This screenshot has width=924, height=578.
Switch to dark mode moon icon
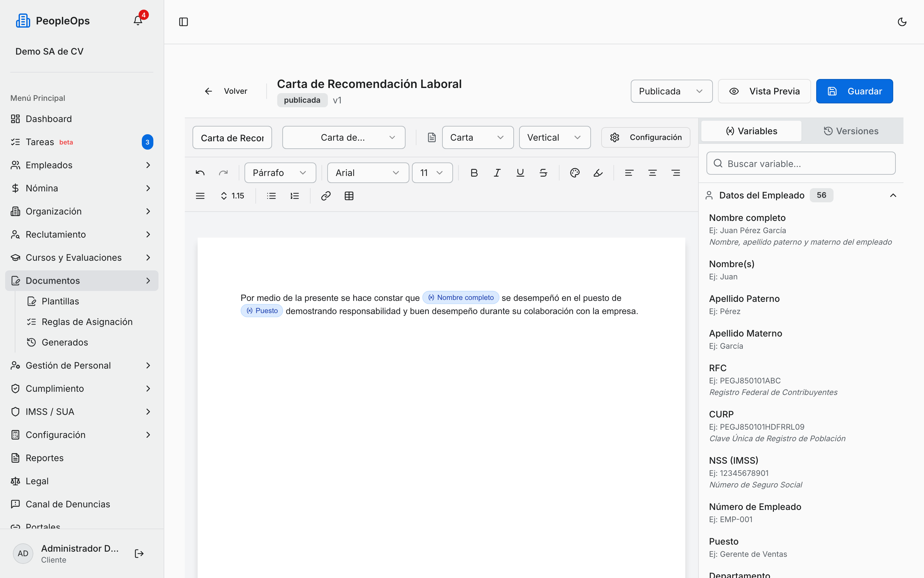click(902, 22)
